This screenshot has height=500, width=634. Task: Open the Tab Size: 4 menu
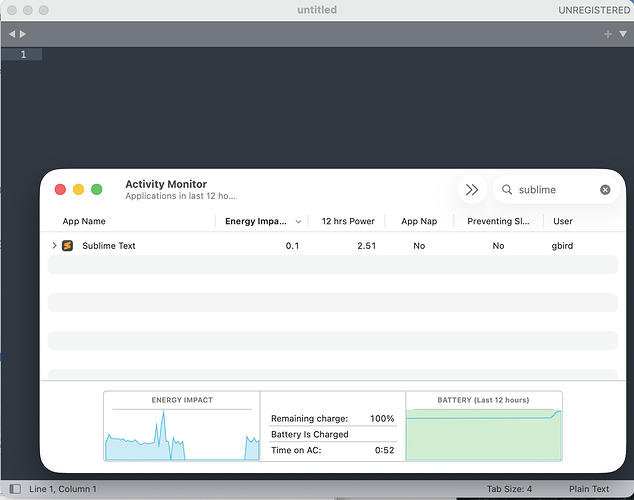point(509,489)
